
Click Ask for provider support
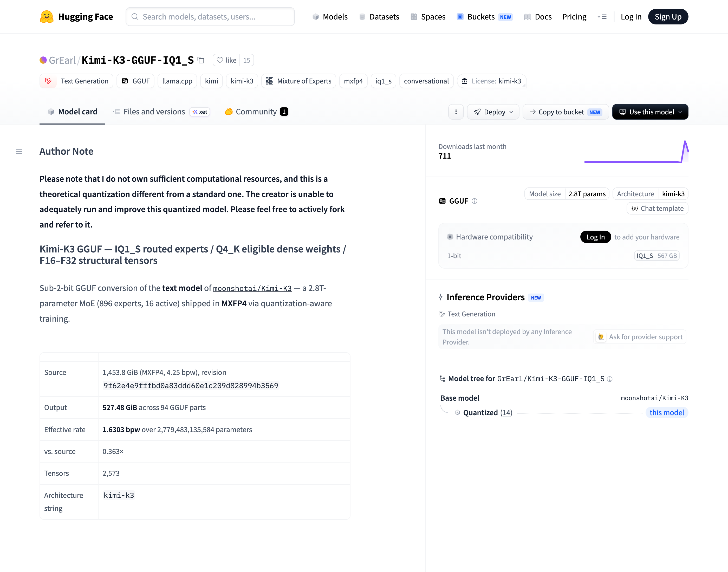pos(640,337)
